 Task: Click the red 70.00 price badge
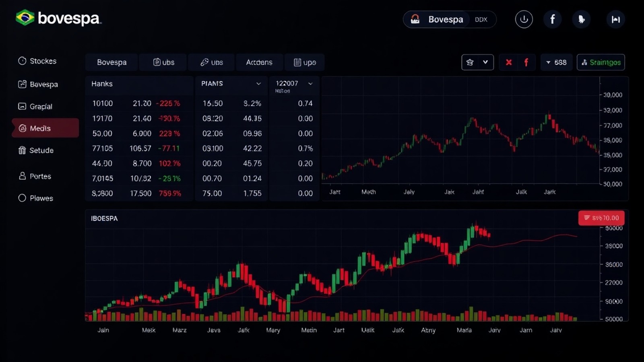pos(601,218)
